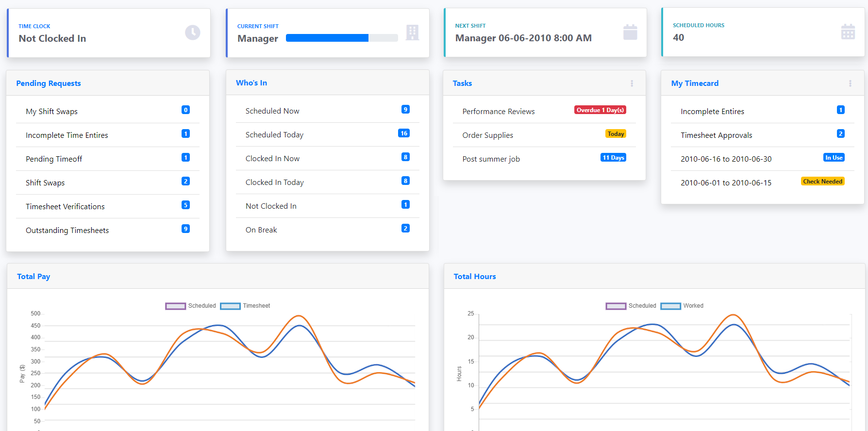Click the Manager 06-06-2010 8:00 AM text
The image size is (868, 431).
(523, 38)
